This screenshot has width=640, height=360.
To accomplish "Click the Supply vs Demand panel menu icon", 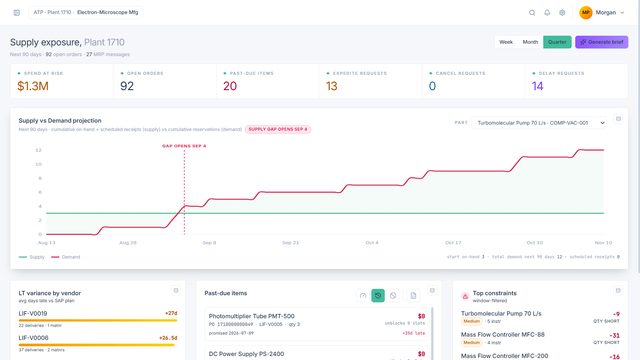I will [x=618, y=119].
